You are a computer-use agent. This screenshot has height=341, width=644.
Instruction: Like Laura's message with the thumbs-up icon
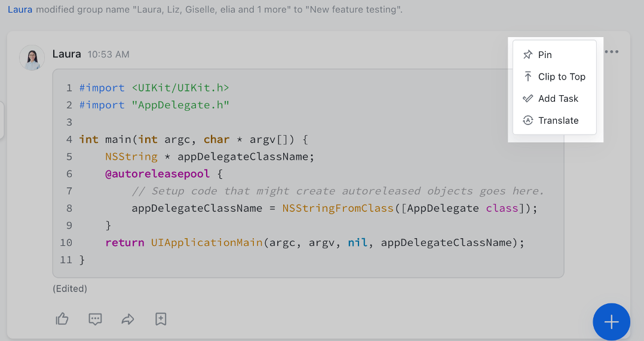pyautogui.click(x=62, y=319)
